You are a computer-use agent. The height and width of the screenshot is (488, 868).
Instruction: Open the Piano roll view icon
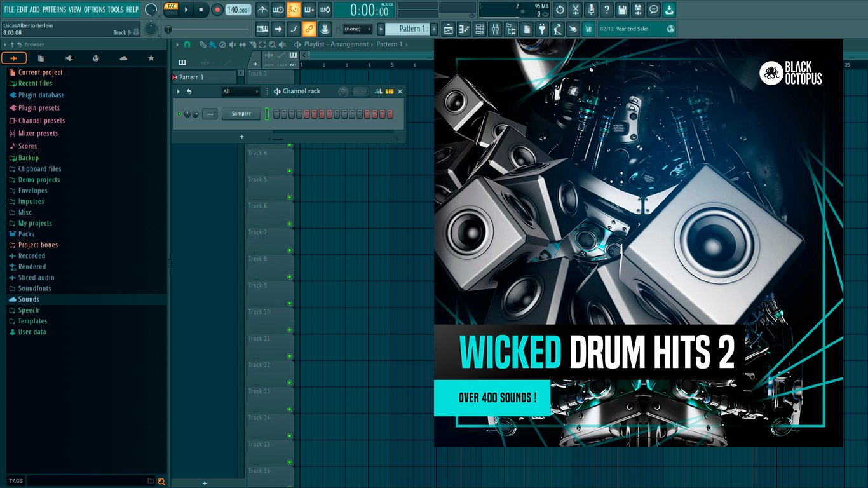464,29
